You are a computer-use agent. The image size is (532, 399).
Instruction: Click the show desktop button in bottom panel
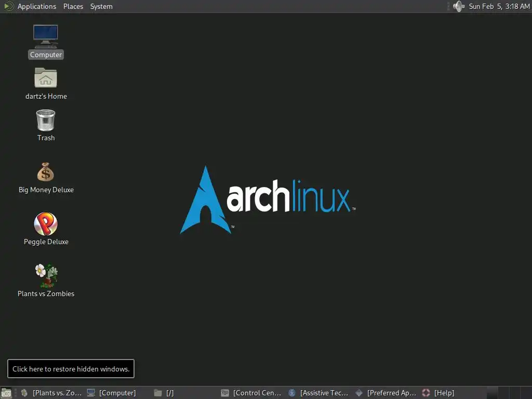6,393
